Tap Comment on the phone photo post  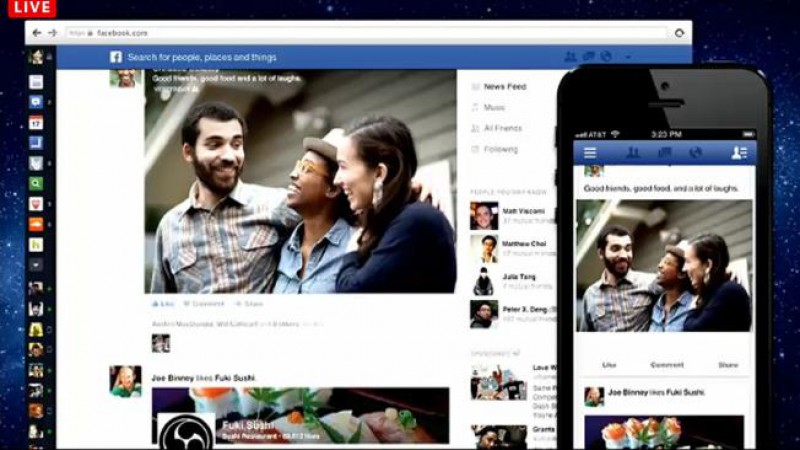pyautogui.click(x=667, y=365)
